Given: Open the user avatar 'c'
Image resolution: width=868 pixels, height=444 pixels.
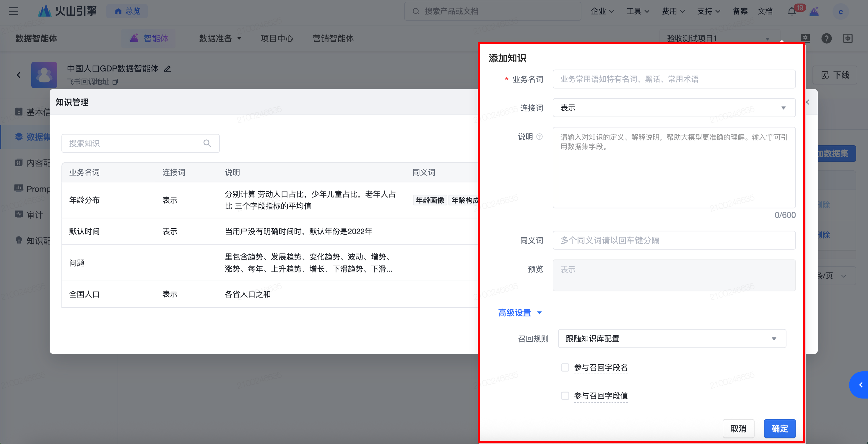Looking at the screenshot, I should (840, 12).
